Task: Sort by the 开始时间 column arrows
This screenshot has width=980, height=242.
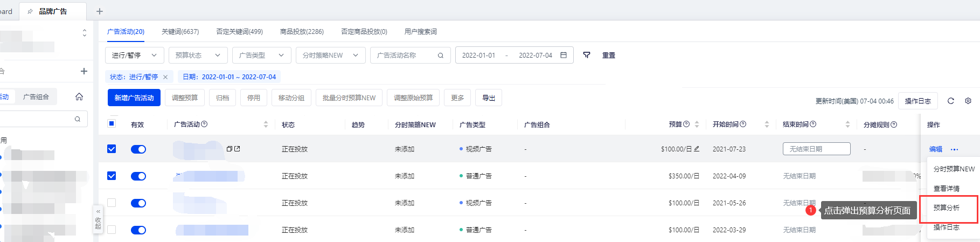Action: coord(767,125)
